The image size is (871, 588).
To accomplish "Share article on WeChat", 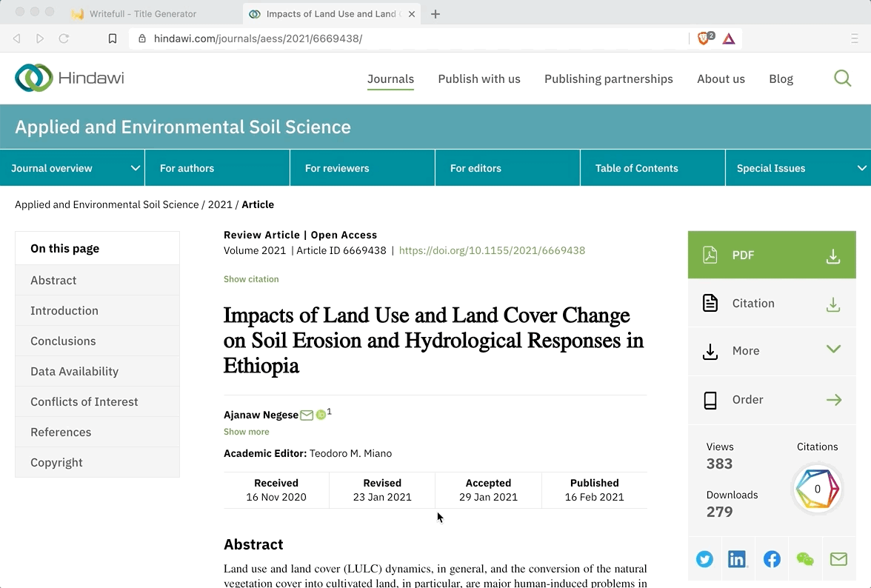I will click(805, 559).
